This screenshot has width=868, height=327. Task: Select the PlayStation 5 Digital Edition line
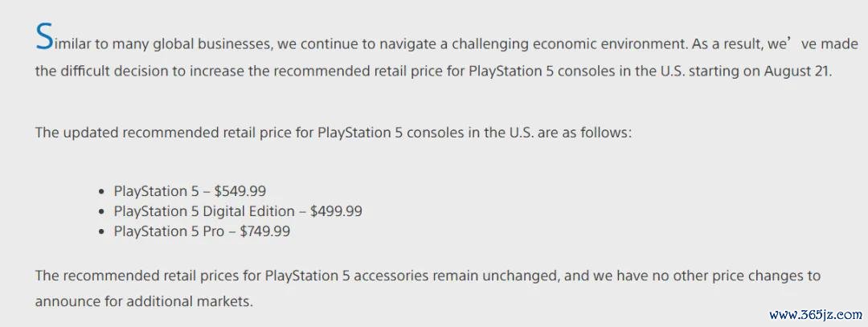click(238, 211)
